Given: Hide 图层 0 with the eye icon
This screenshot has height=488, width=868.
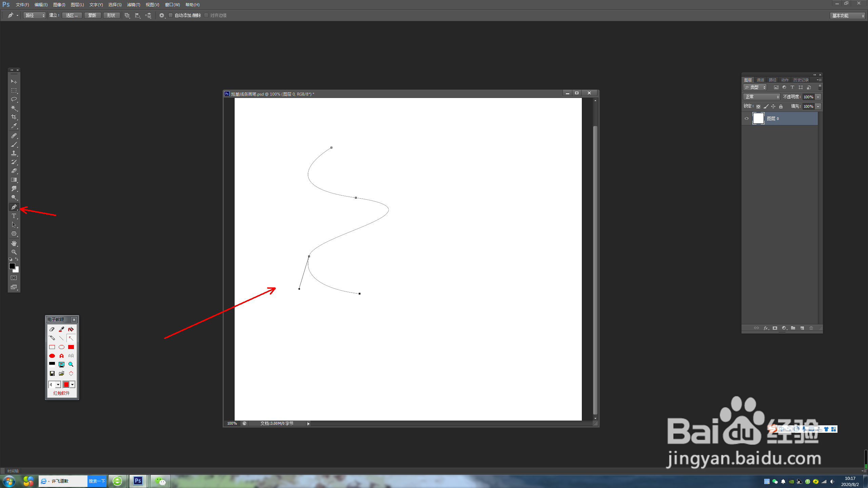Looking at the screenshot, I should click(747, 119).
